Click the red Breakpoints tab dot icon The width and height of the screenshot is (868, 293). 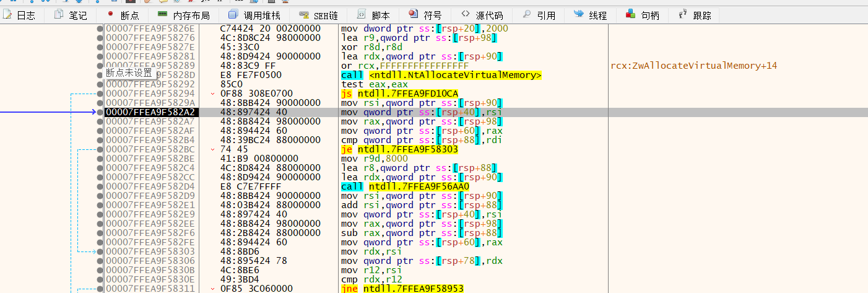click(111, 14)
